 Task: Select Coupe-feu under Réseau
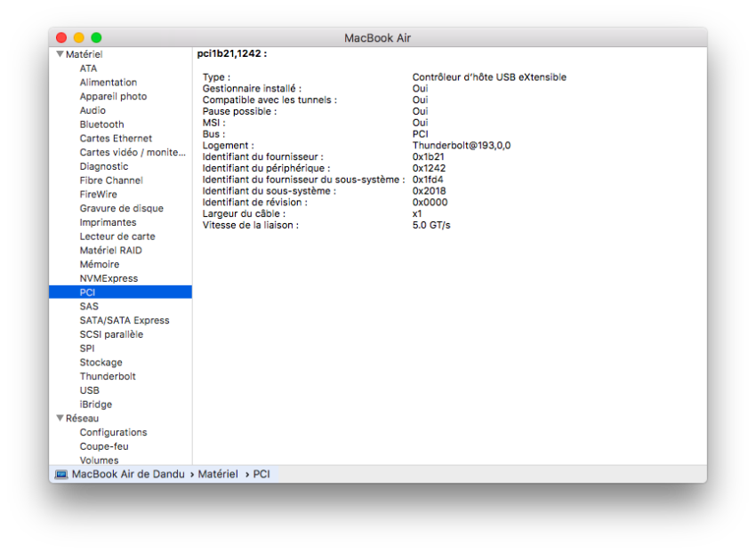point(104,446)
